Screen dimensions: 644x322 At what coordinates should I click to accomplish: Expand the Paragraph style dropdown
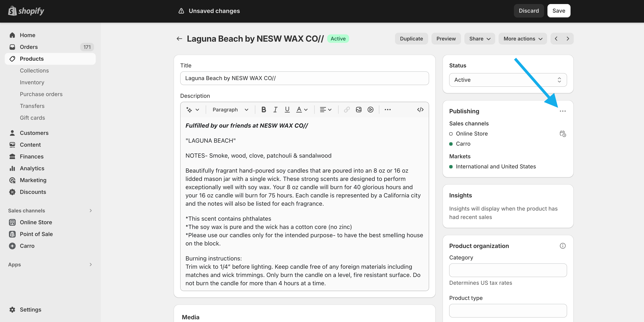(230, 110)
